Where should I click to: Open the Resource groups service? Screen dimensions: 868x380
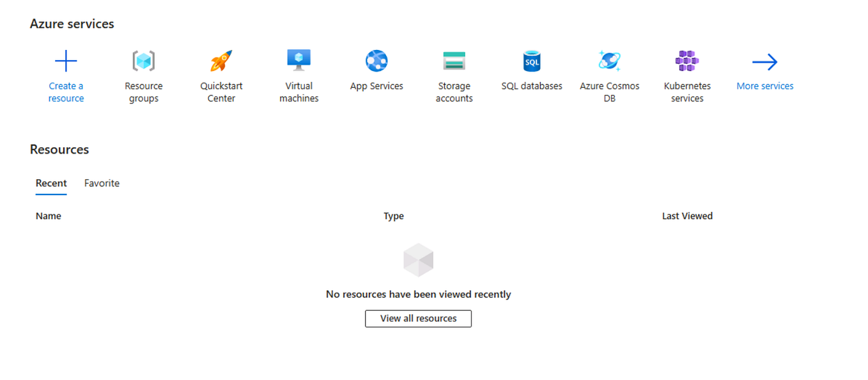[143, 61]
